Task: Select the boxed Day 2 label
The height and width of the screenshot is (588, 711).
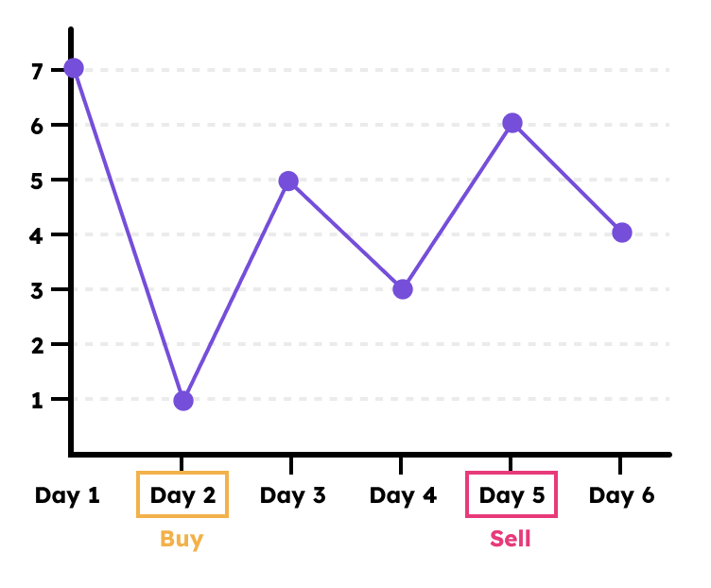Action: coord(182,495)
